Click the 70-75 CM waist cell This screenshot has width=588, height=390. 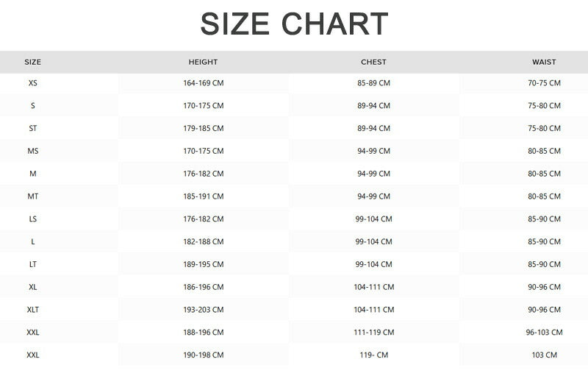[544, 83]
